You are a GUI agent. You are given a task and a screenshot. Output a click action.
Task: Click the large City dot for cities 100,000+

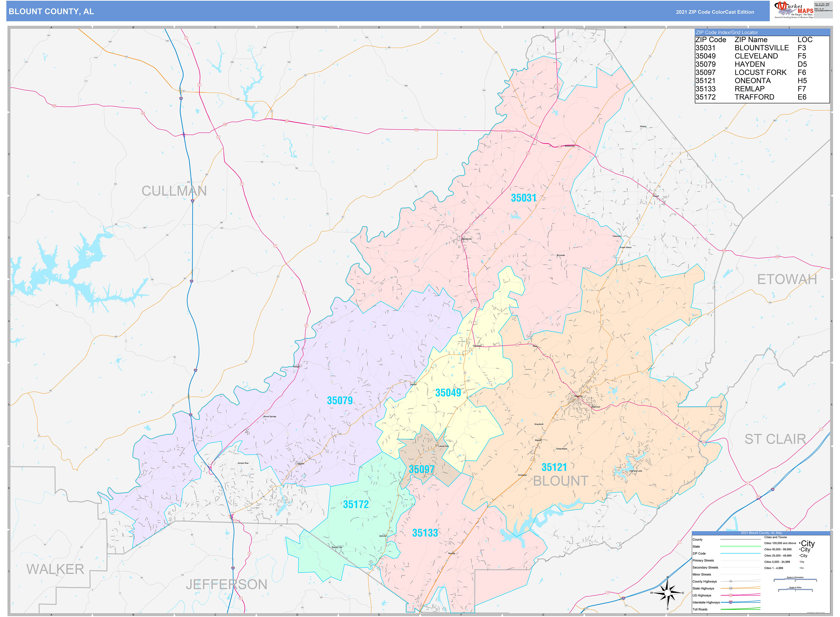point(800,543)
